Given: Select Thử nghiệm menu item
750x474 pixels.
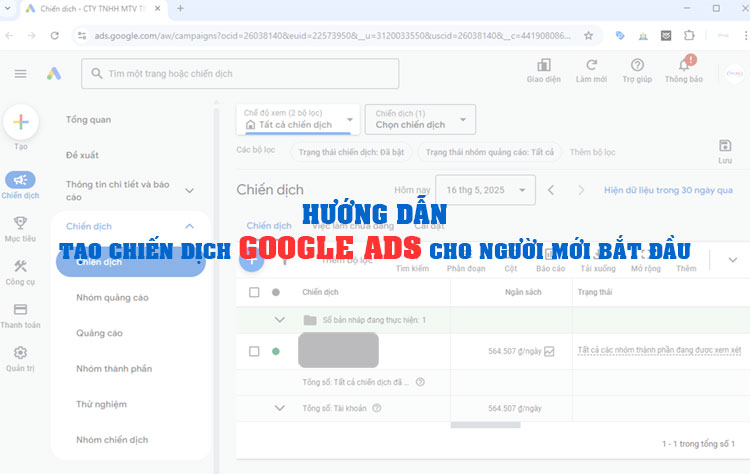Looking at the screenshot, I should (x=101, y=404).
